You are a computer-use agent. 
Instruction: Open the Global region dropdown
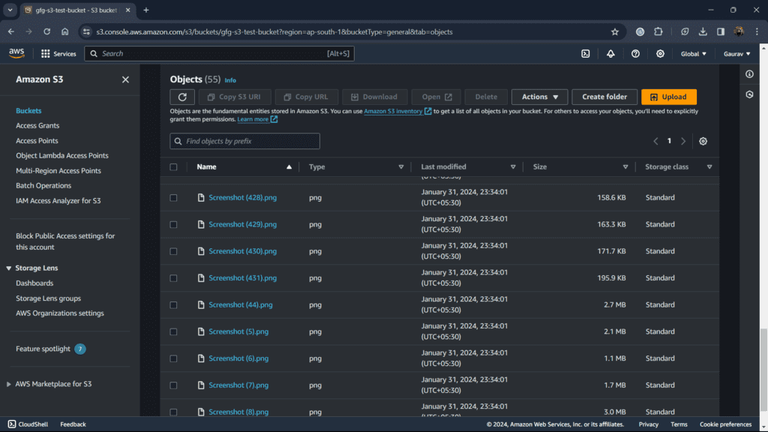693,54
